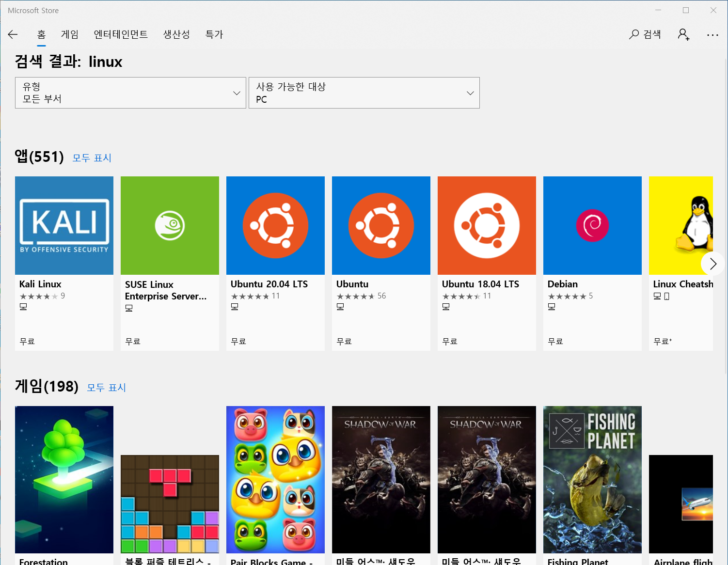Open SUSE Linux Enterprise Server chameleon tile
This screenshot has width=728, height=565.
point(170,225)
